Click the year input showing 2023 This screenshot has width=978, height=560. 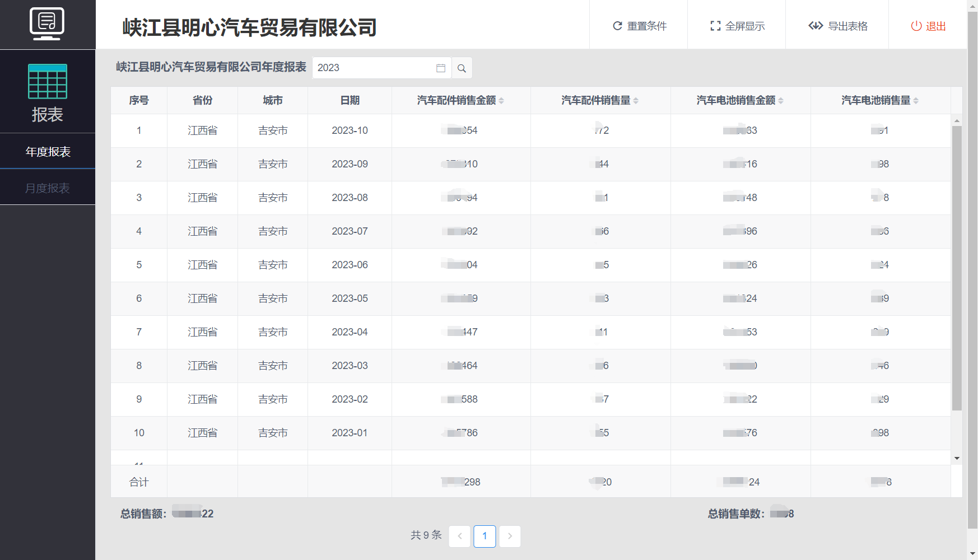[x=372, y=68]
